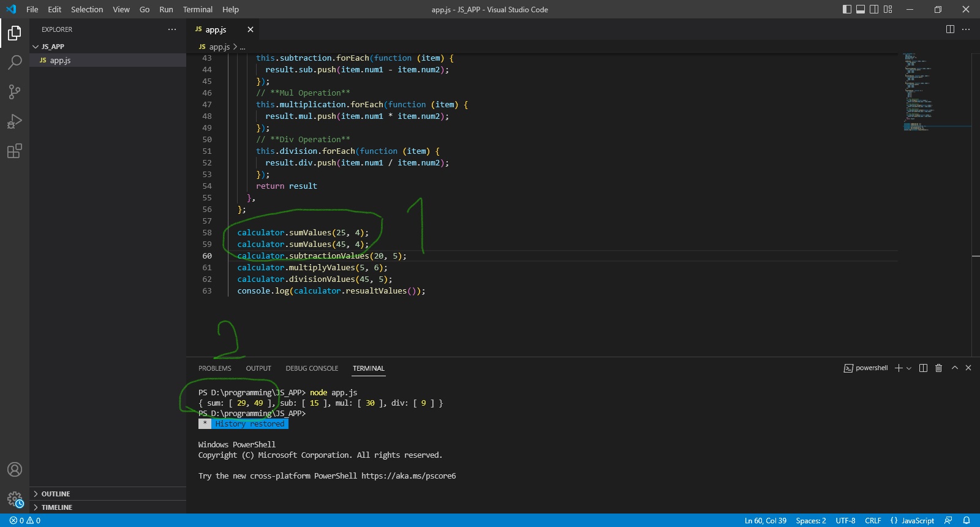Change file encoding UTF-8

[845, 521]
